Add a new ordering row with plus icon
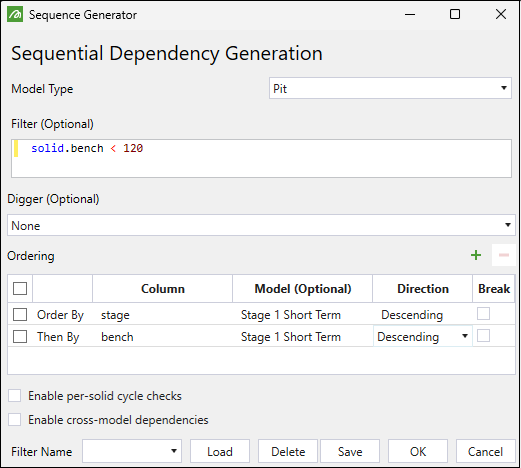 pos(476,255)
